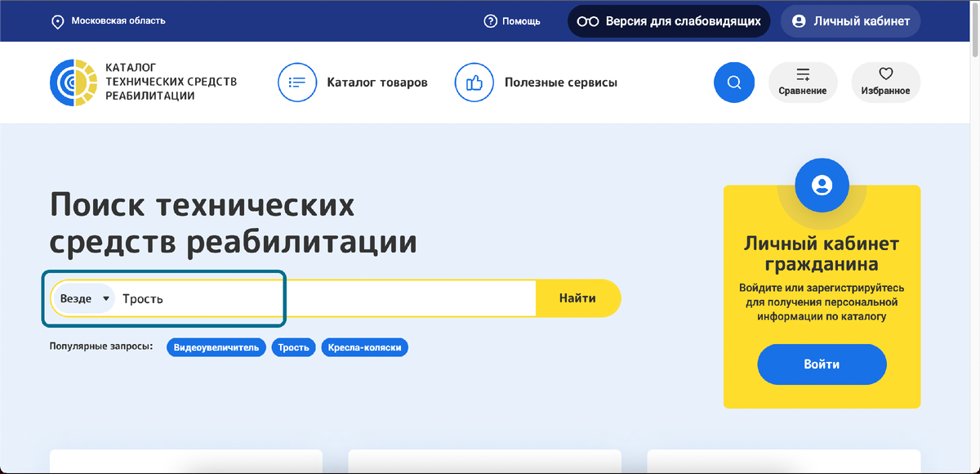Image resolution: width=980 pixels, height=474 pixels.
Task: Enable Версия для слабовидящих mode
Action: [x=669, y=21]
